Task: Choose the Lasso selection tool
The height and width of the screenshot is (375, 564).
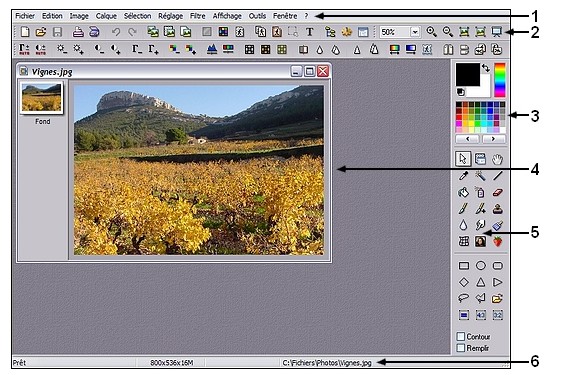Action: 464,298
